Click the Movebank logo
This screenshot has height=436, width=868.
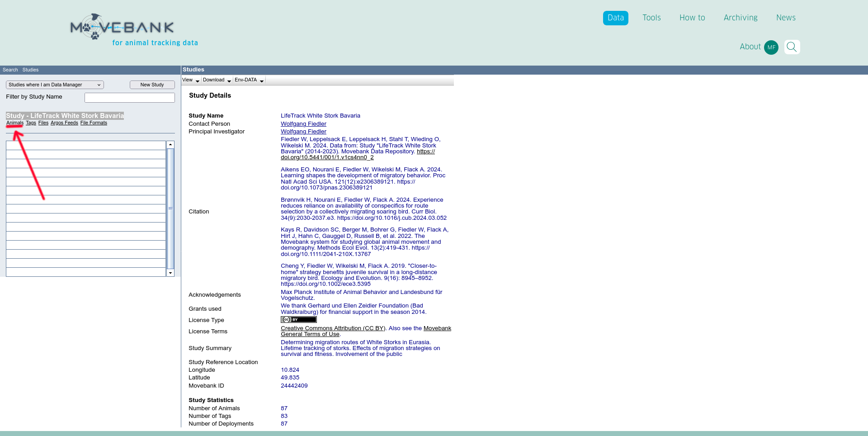tap(122, 27)
